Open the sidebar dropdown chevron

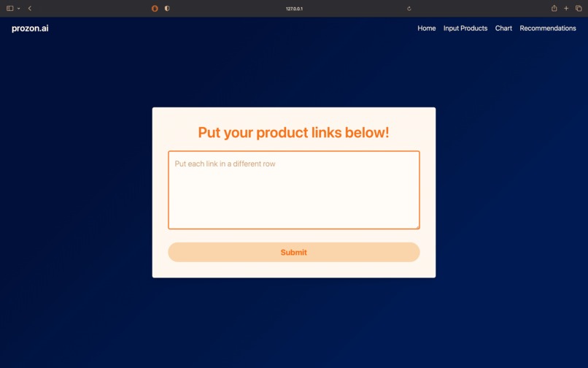[19, 9]
